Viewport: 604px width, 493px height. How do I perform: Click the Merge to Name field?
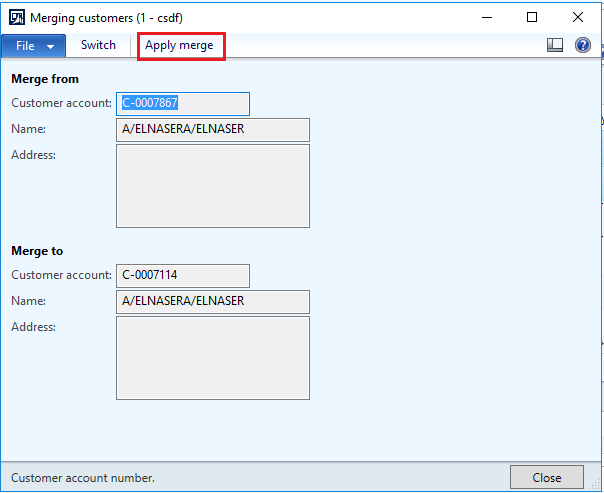(213, 302)
